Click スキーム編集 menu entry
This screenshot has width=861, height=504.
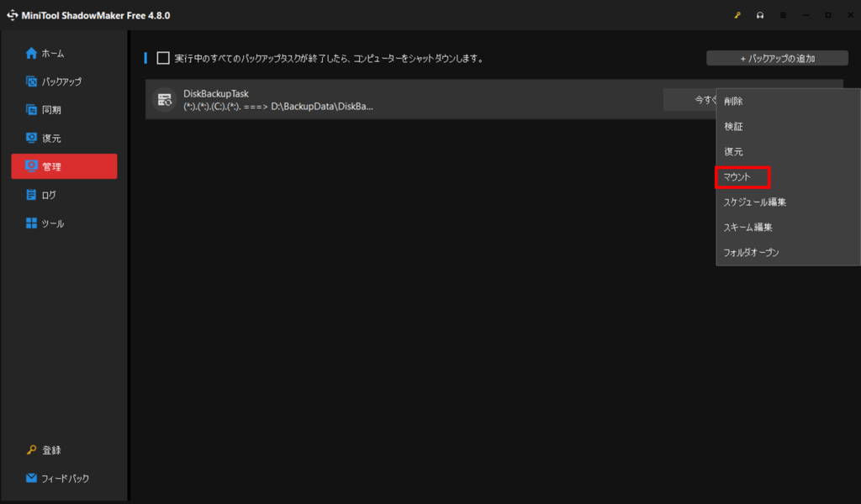coord(747,227)
